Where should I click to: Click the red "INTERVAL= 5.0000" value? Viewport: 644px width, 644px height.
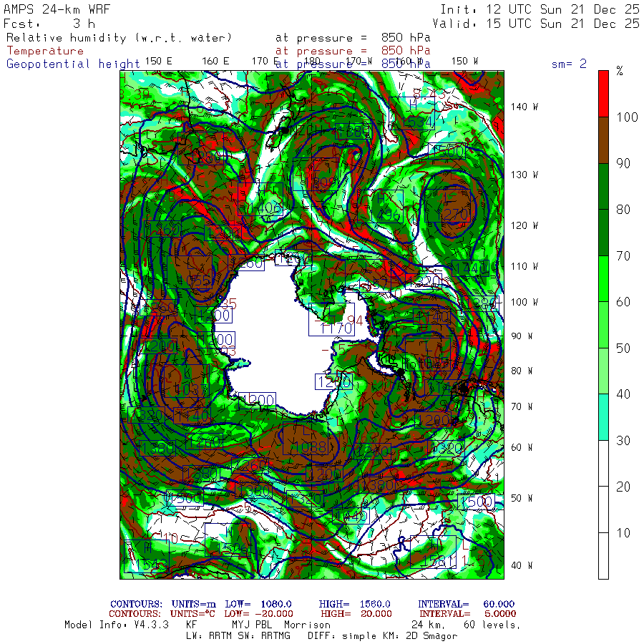click(x=468, y=614)
